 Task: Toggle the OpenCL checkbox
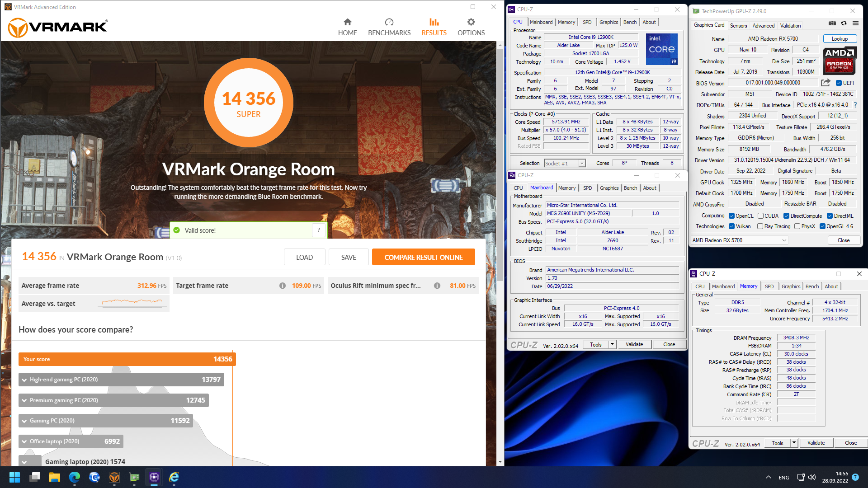tap(731, 216)
